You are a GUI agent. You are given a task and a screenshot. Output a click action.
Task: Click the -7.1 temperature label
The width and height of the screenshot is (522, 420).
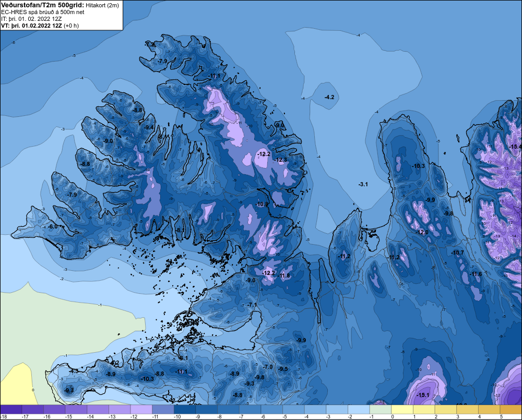[252, 305]
